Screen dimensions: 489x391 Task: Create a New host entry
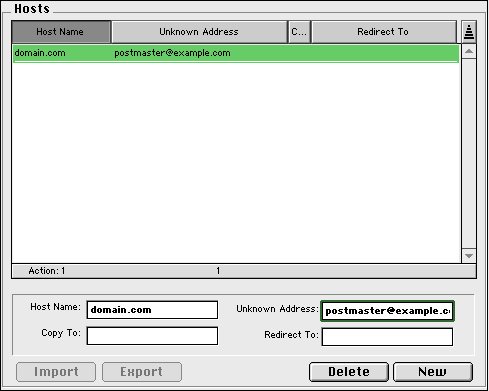point(433,372)
